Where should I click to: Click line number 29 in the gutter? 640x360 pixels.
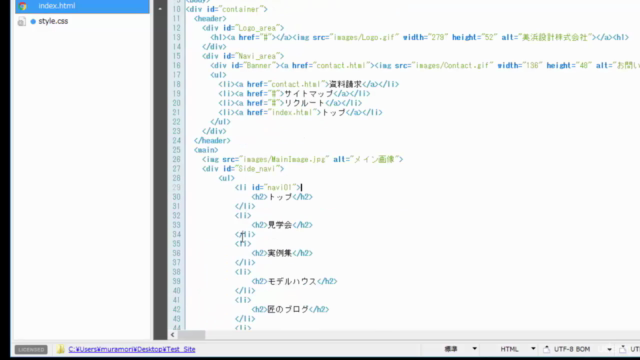pyautogui.click(x=176, y=187)
